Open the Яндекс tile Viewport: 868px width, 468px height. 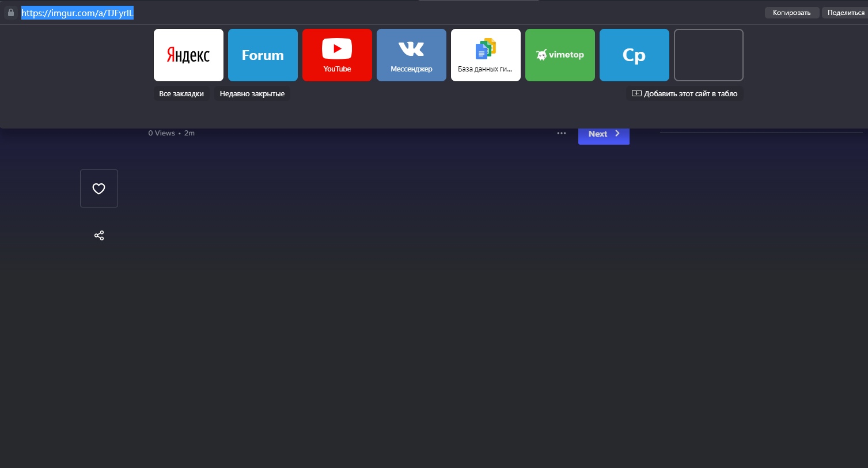pyautogui.click(x=188, y=55)
